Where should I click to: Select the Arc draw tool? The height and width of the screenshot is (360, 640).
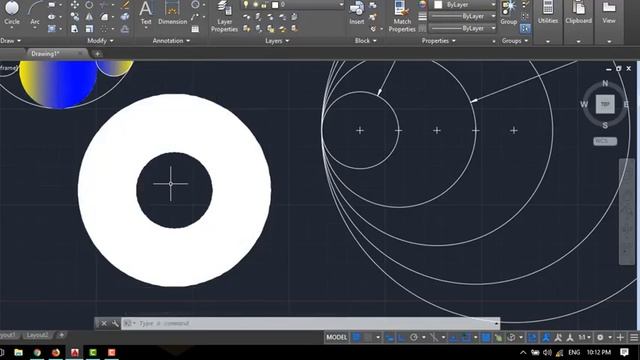[35, 12]
